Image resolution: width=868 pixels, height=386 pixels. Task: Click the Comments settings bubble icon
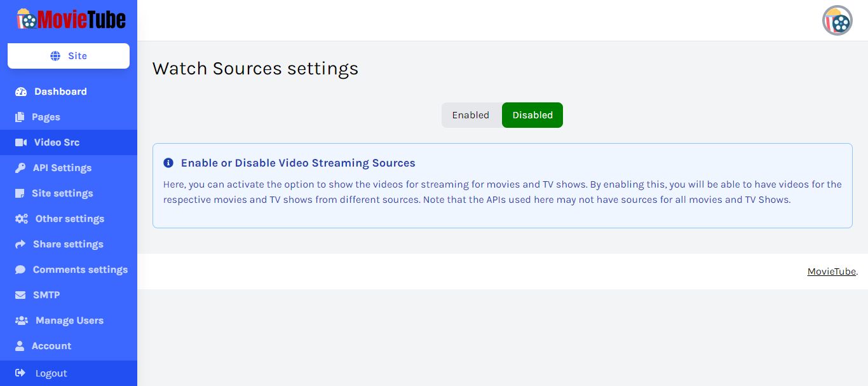click(x=20, y=270)
